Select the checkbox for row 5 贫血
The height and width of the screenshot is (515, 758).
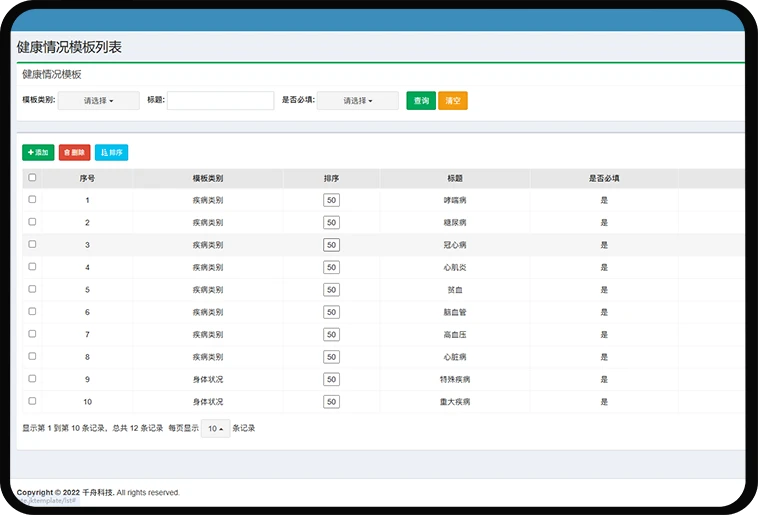[x=32, y=289]
